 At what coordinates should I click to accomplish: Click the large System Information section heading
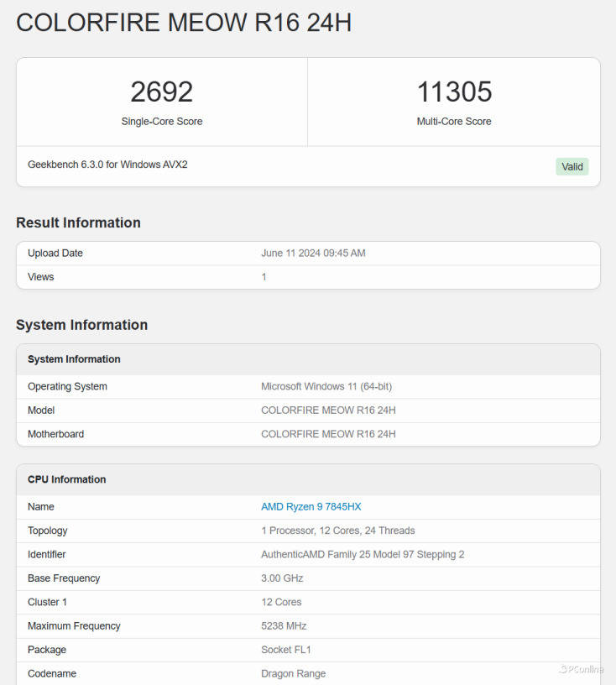pyautogui.click(x=81, y=325)
